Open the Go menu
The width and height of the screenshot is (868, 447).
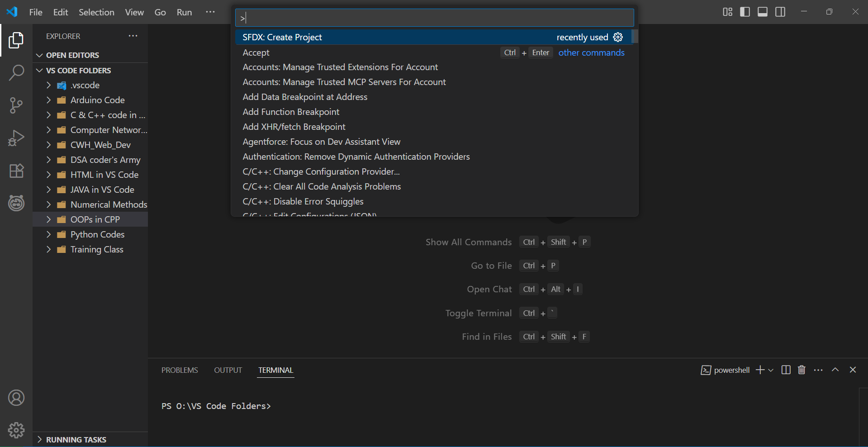(160, 12)
